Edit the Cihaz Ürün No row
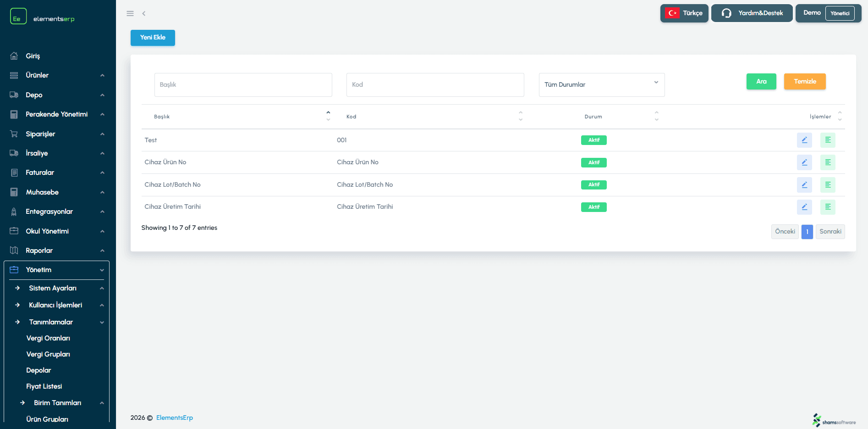The height and width of the screenshot is (429, 868). point(804,162)
